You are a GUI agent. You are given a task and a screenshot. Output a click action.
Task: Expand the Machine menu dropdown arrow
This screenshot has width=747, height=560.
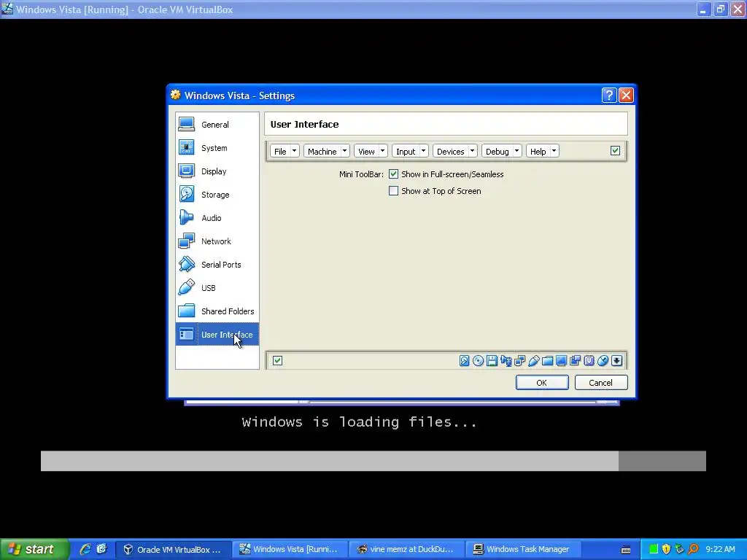coord(345,151)
